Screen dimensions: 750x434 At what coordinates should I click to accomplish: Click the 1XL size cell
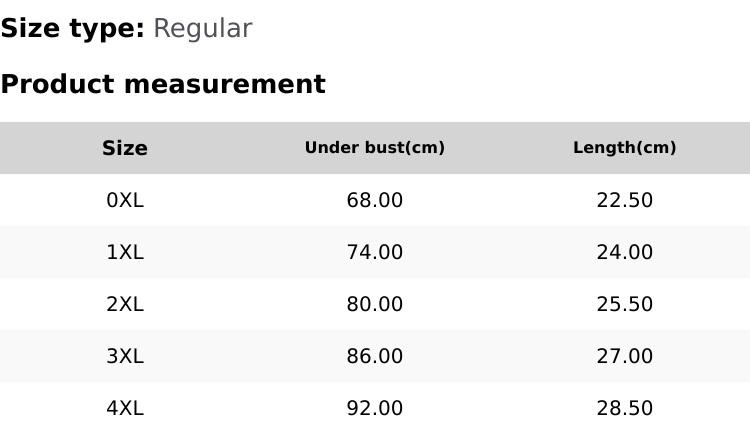click(125, 252)
